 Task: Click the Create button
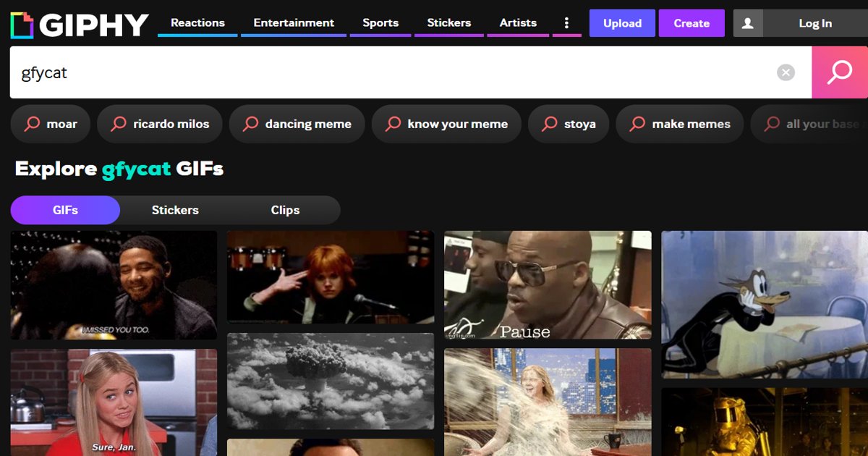(x=692, y=23)
